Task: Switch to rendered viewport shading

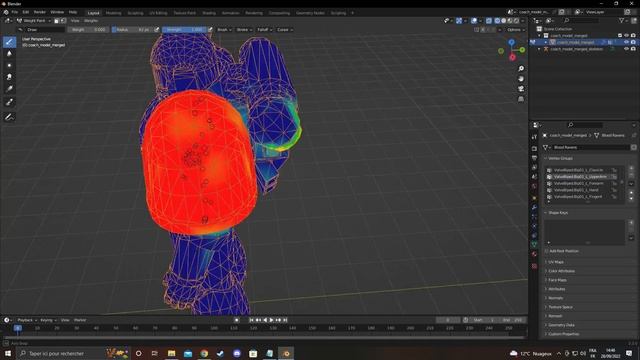Action: coord(516,20)
